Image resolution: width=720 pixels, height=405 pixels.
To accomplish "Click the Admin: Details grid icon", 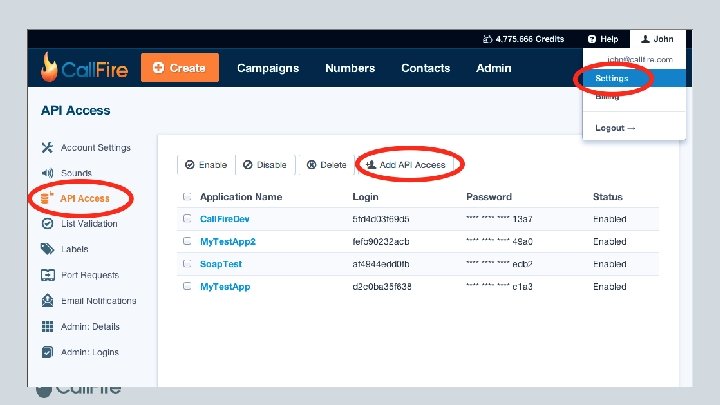I will pos(47,326).
